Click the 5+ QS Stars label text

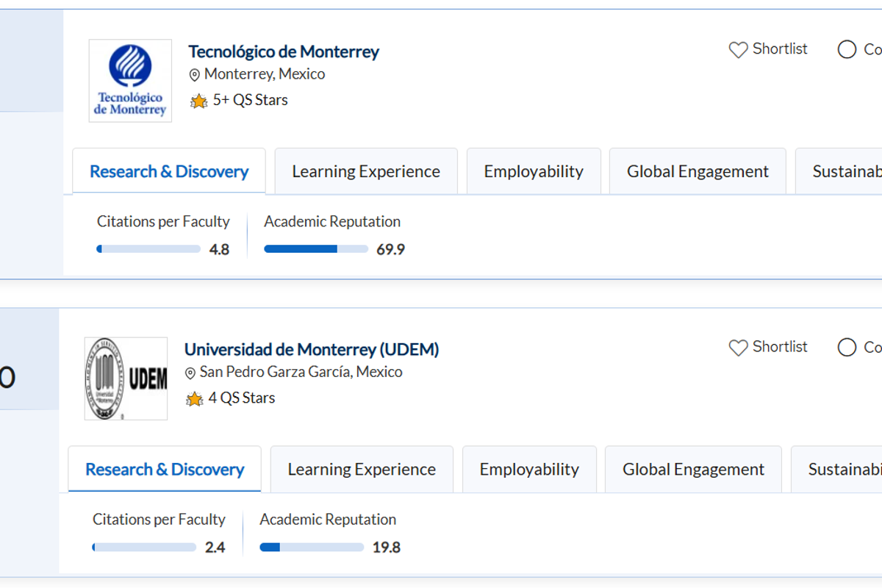pos(250,100)
